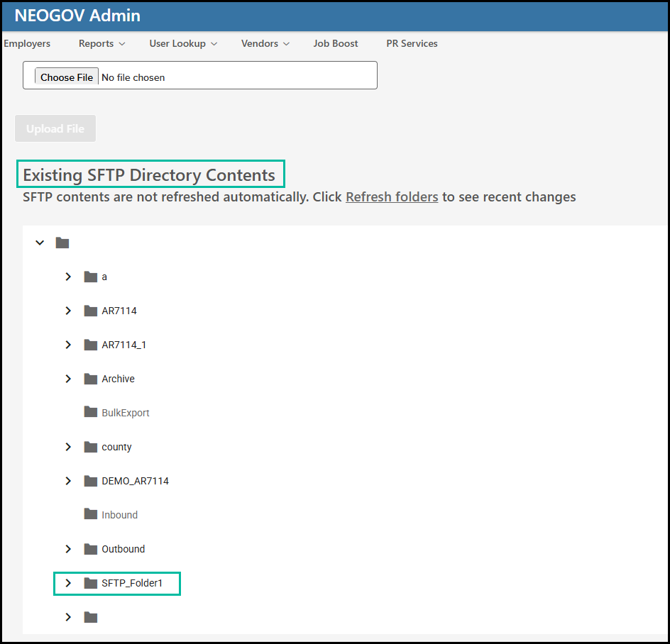Viewport: 670px width, 644px height.
Task: Click the BulkExport folder icon
Action: click(x=91, y=412)
